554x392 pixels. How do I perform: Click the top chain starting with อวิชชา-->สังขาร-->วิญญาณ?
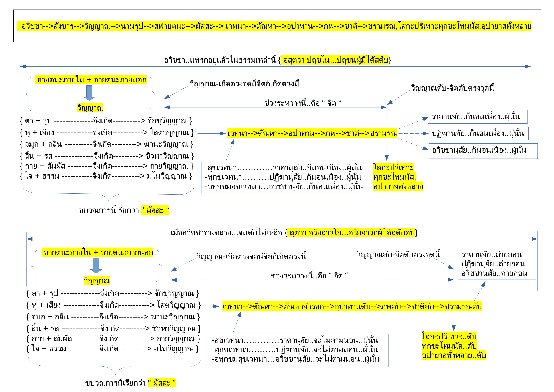[x=274, y=26]
